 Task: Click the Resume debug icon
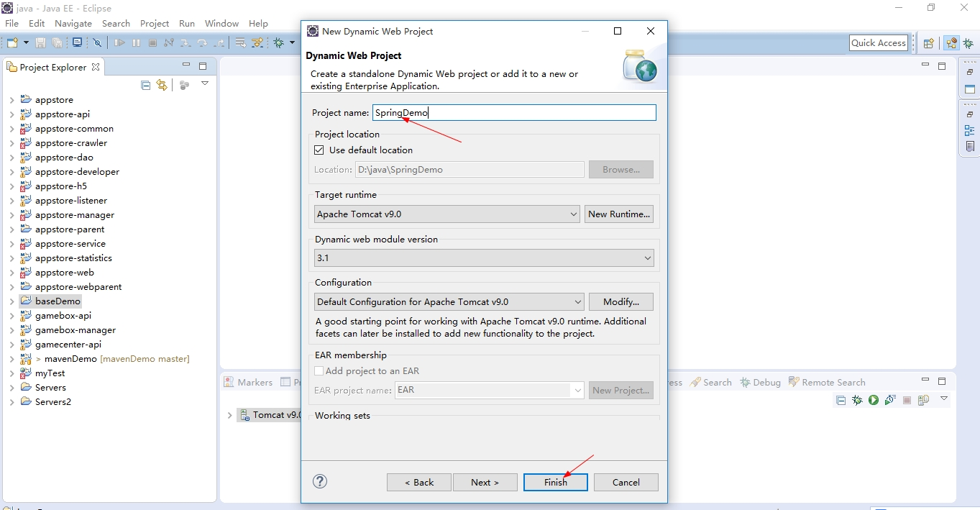coord(120,43)
